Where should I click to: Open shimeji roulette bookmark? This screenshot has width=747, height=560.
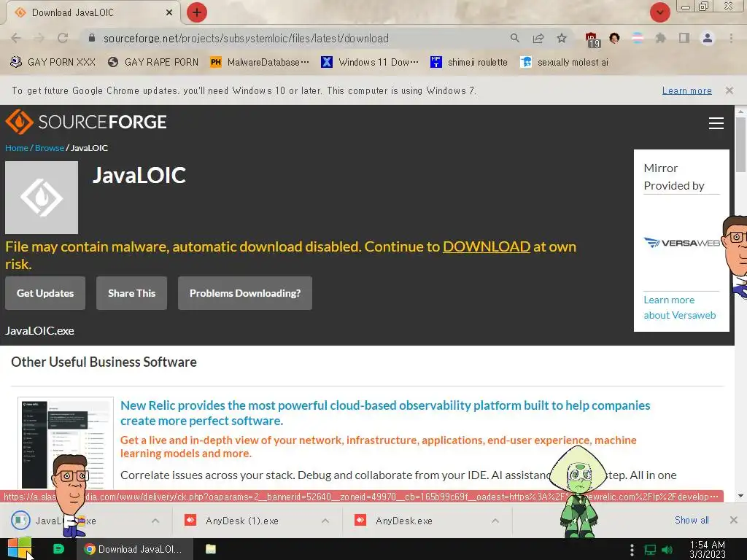(469, 62)
